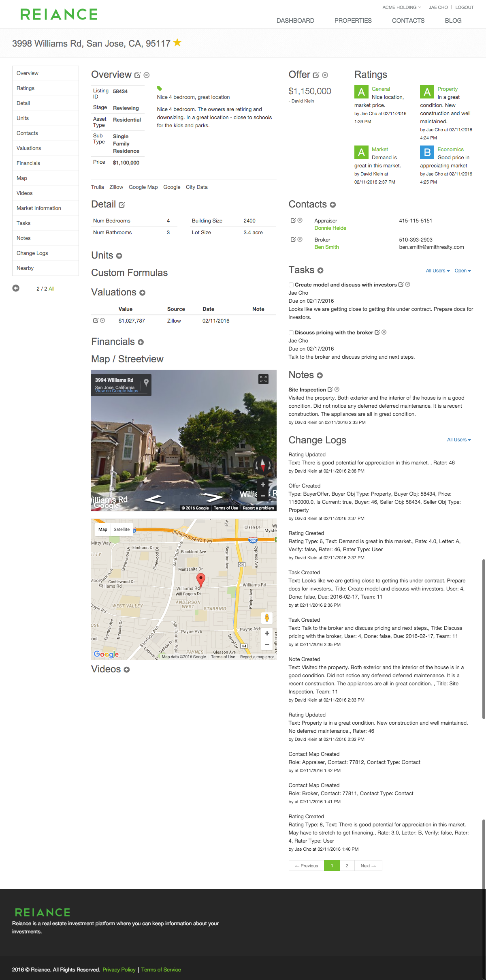486x980 pixels.
Task: Mark 'Discuss pricing with the broker' as done
Action: pos(291,333)
